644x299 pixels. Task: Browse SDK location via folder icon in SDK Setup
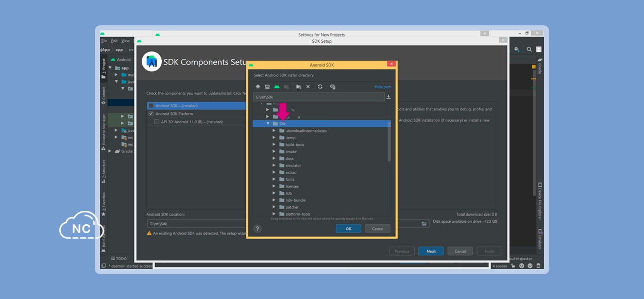[424, 224]
